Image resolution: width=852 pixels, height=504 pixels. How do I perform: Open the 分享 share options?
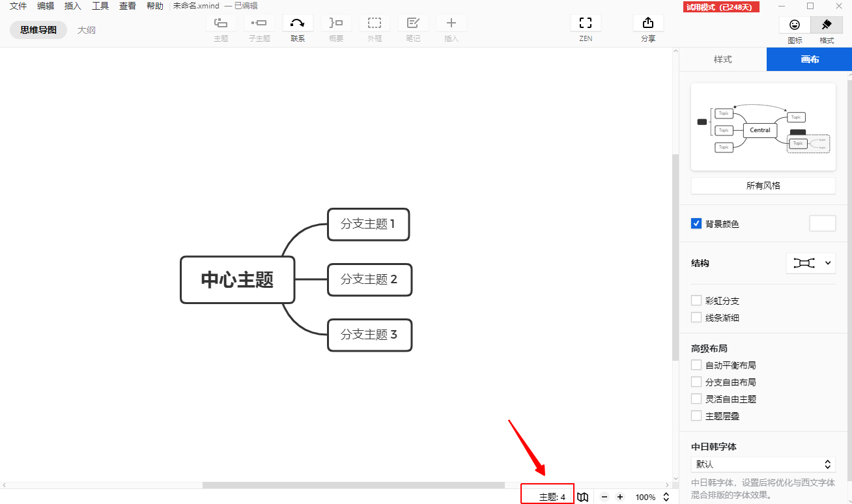(x=648, y=25)
